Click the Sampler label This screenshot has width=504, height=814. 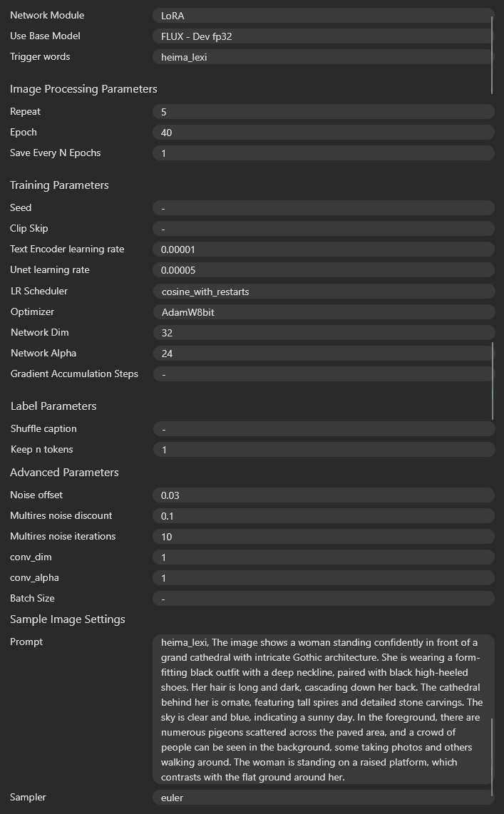[x=28, y=798]
